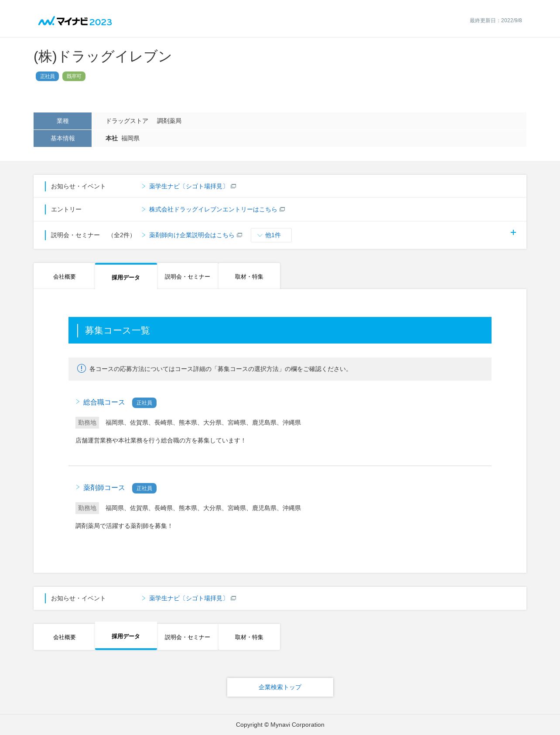This screenshot has height=735, width=560.
Task: Click the 基本情報 header cell
Action: point(62,138)
